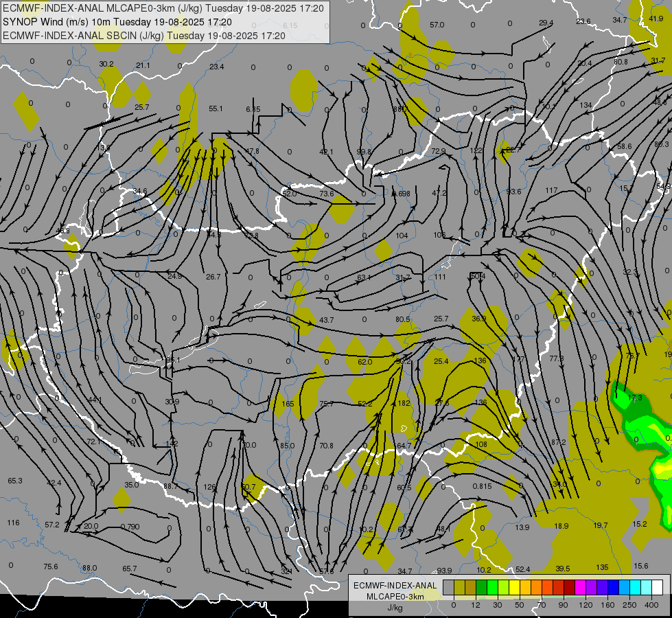Click the legend scale value 400

point(651,605)
